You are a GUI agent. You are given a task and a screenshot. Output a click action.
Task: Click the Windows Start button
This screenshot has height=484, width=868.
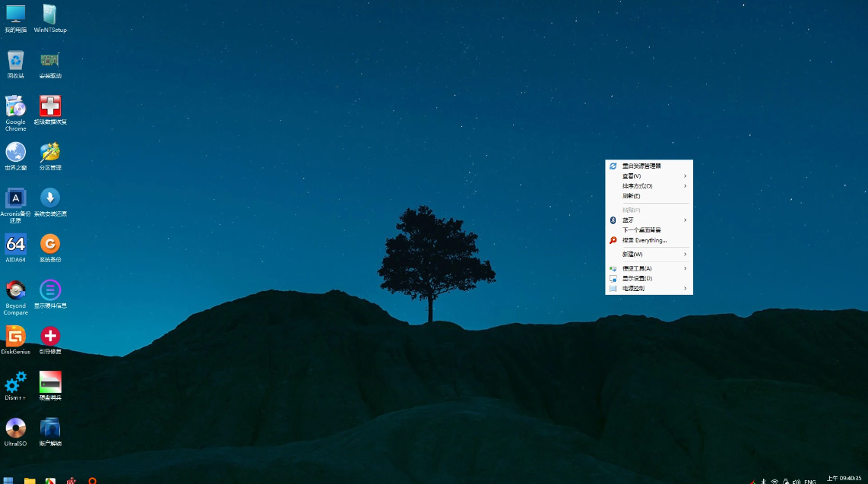pyautogui.click(x=8, y=479)
